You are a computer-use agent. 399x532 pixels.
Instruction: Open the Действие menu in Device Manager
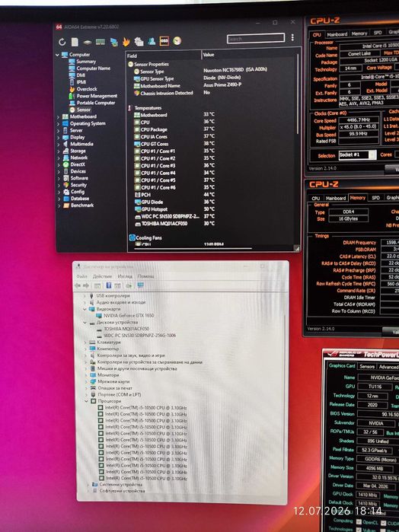[x=102, y=276]
